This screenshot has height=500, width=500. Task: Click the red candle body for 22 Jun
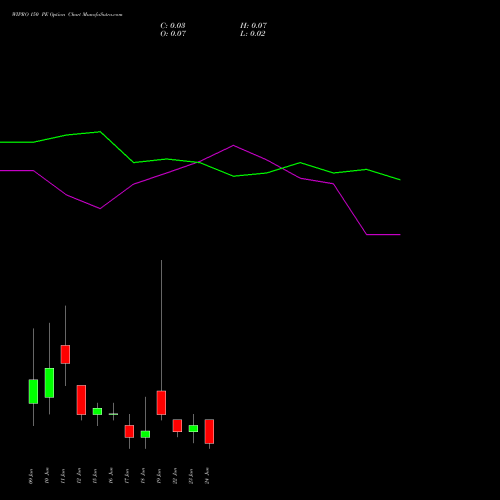(x=177, y=426)
